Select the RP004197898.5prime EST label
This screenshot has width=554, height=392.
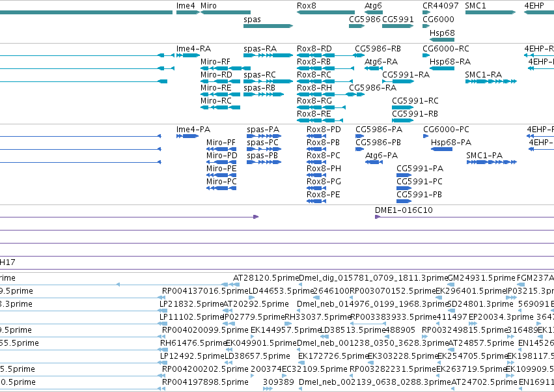[205, 382]
